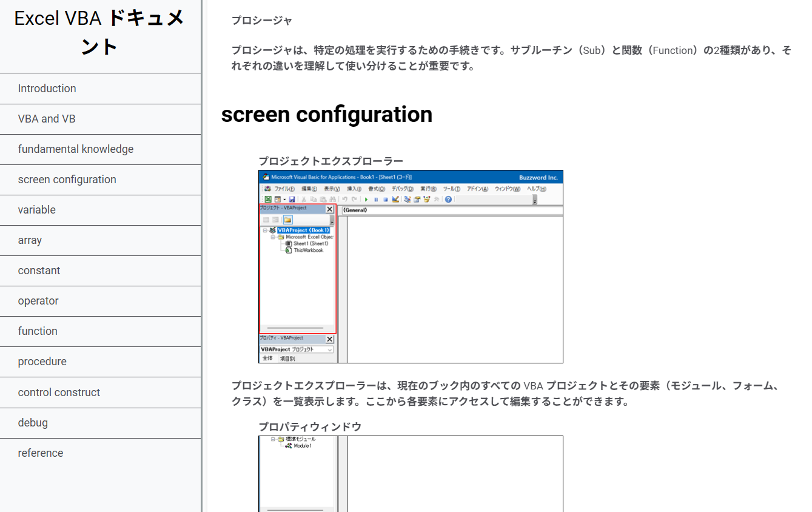Select the Run Sub/UserForm play icon
Screen dimensions: 812x512
click(366, 200)
